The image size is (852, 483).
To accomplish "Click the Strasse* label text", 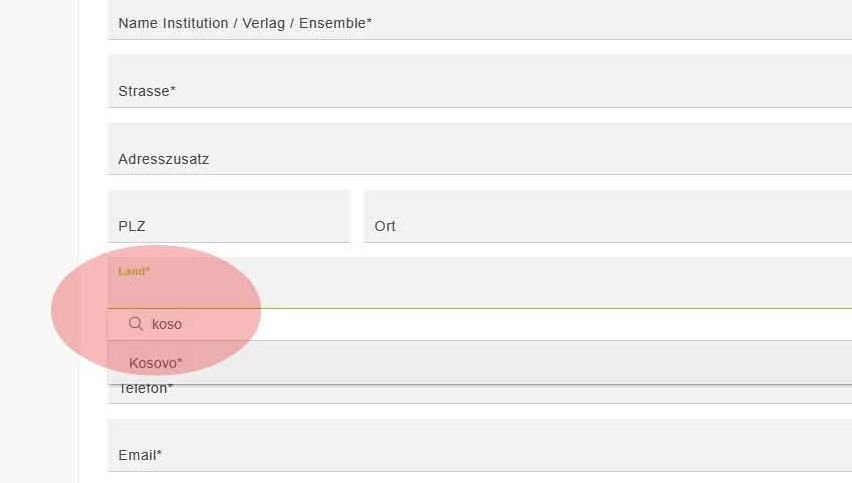I will [147, 91].
